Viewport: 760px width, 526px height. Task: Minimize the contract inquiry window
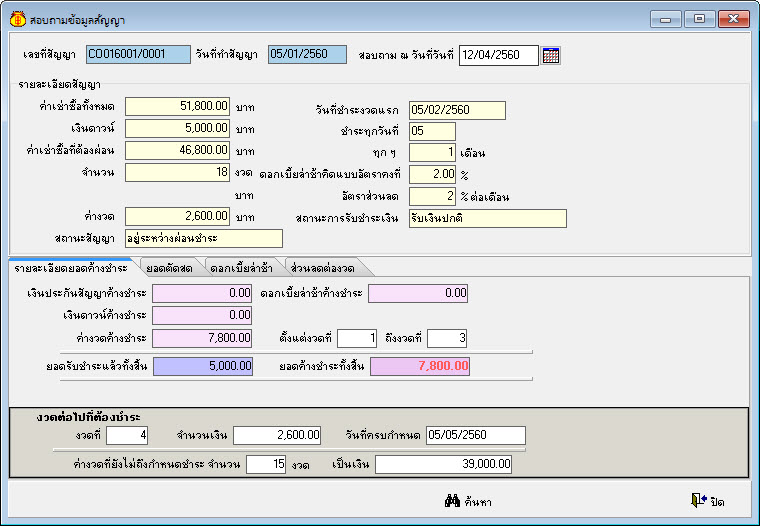pos(665,19)
